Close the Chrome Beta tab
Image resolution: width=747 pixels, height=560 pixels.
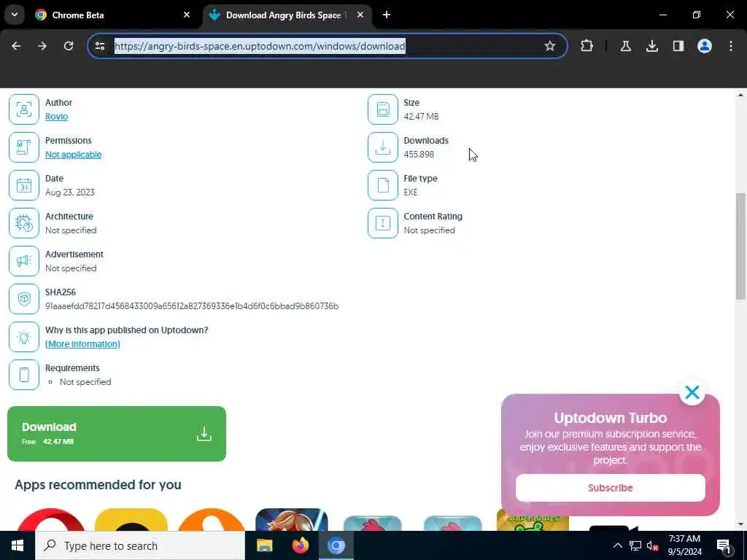187,15
